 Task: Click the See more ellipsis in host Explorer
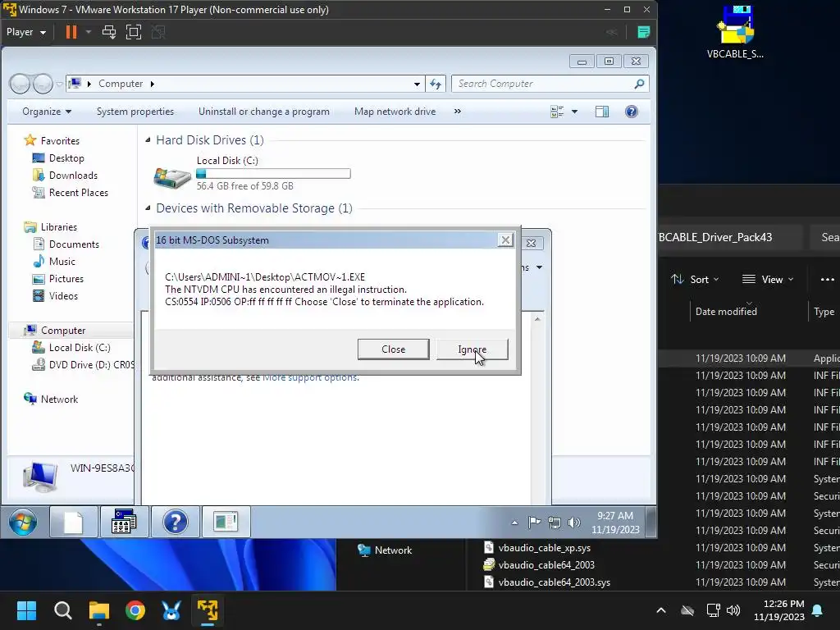827,279
